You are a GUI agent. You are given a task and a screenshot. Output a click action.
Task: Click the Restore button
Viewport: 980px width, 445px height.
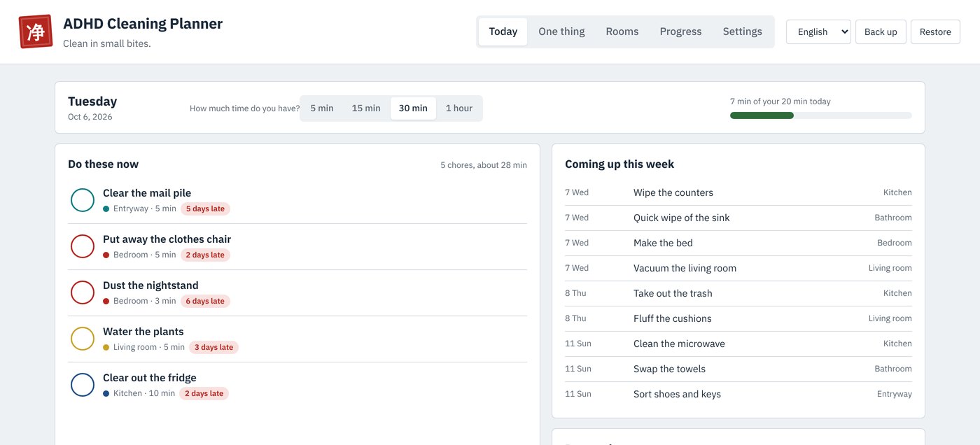pyautogui.click(x=935, y=31)
